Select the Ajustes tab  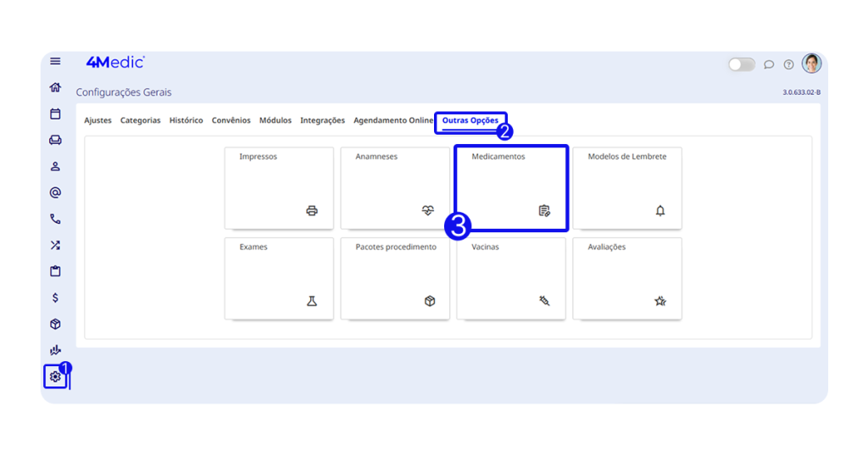(x=97, y=120)
